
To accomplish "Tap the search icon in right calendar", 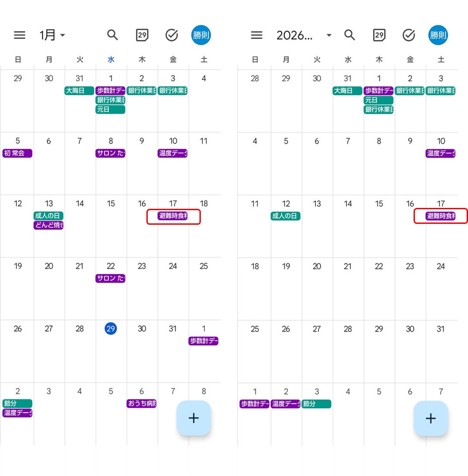I will 349,35.
